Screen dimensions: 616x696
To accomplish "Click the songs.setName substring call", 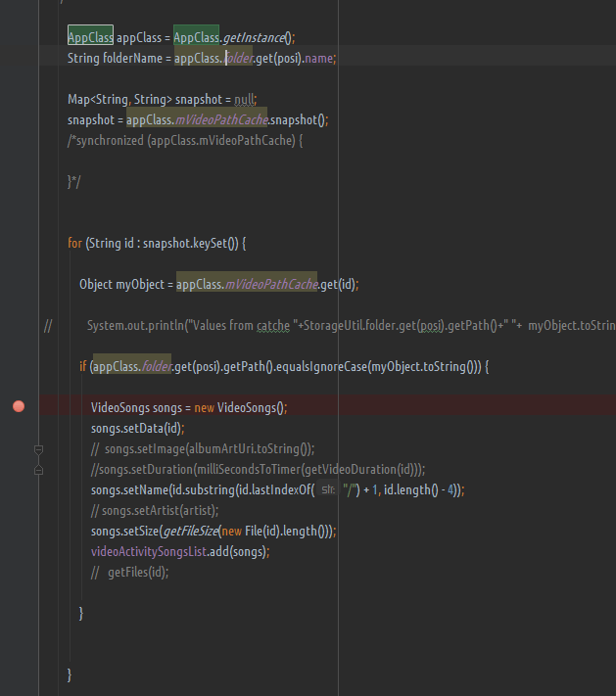I will (277, 490).
